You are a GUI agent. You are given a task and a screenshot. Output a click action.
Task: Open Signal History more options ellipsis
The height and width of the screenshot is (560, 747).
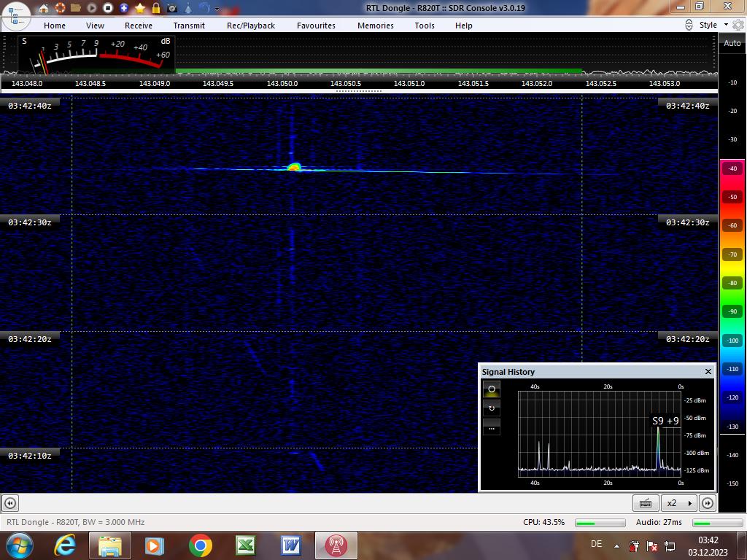coord(492,427)
